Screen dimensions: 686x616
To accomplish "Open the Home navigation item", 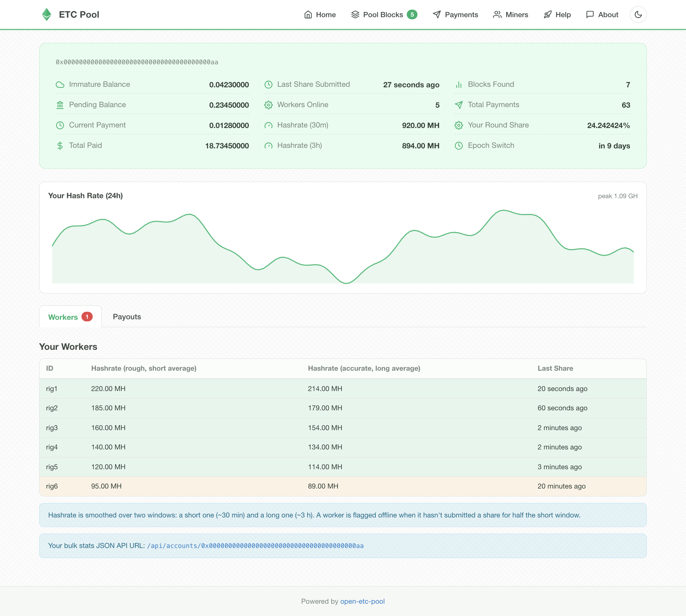I will click(320, 14).
